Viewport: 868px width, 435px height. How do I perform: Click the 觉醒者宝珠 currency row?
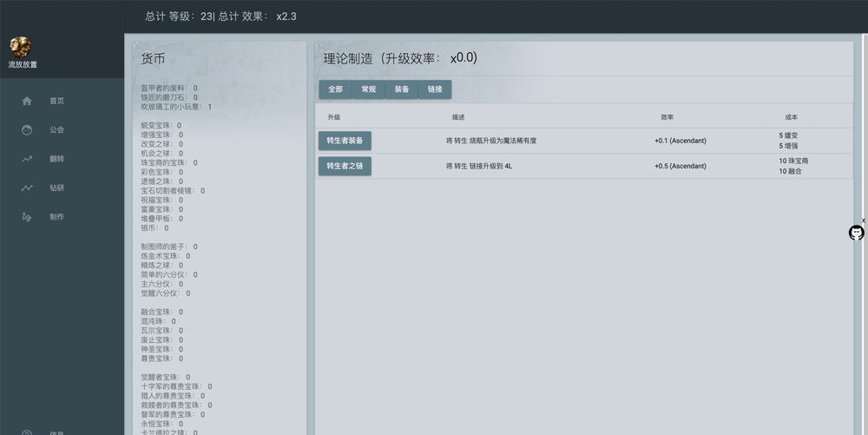pos(166,378)
